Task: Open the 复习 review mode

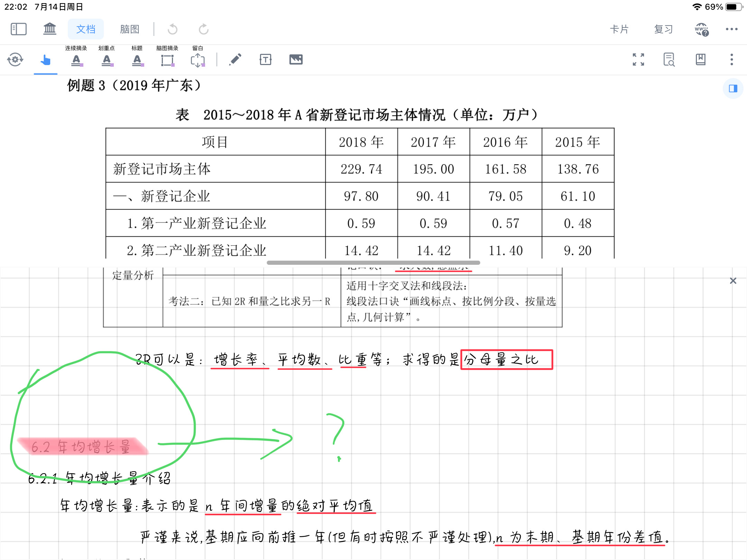Action: (x=663, y=29)
